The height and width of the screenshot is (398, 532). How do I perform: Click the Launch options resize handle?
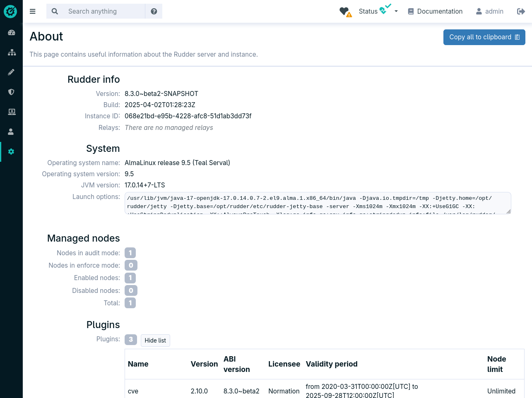tap(508, 211)
